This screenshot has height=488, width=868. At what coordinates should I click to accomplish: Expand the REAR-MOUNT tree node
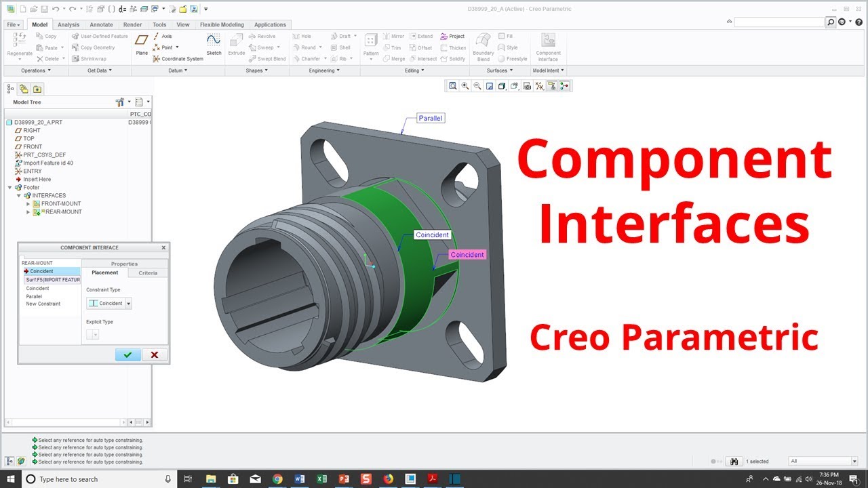(28, 212)
